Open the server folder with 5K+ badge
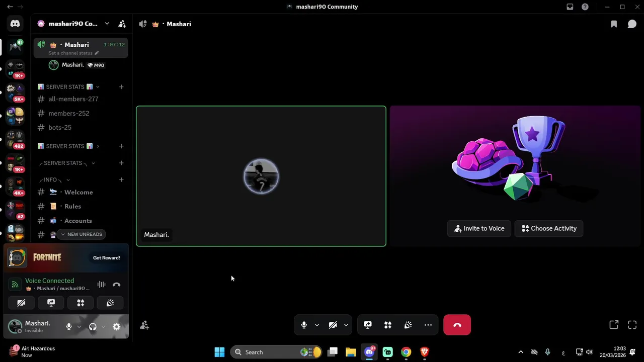Screen dimensions: 644x362 pos(15,92)
